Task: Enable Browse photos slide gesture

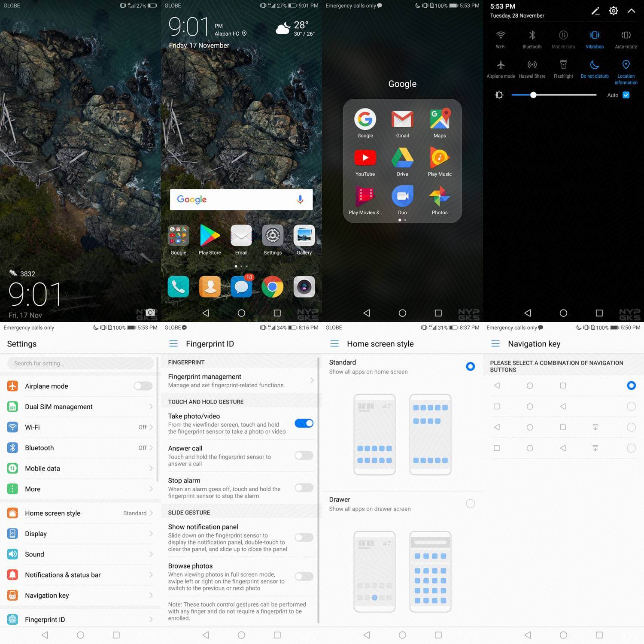Action: click(304, 577)
